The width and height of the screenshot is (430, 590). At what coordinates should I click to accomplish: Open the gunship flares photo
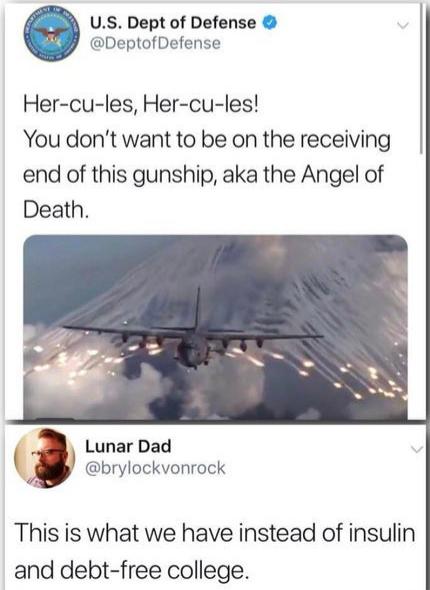[x=215, y=327]
